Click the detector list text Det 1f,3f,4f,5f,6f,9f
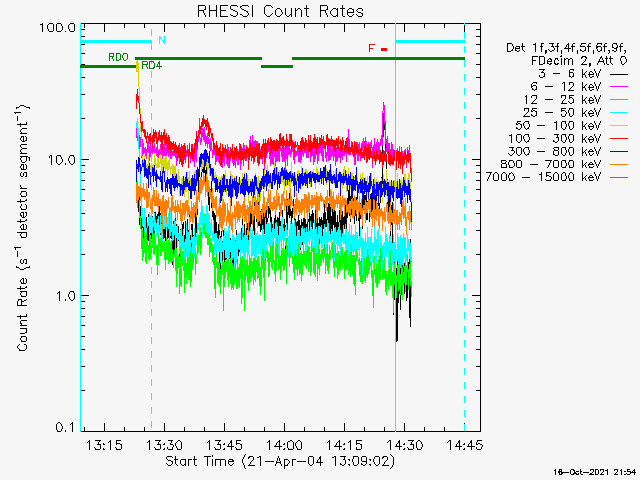Image resolution: width=640 pixels, height=480 pixels. tap(566, 48)
